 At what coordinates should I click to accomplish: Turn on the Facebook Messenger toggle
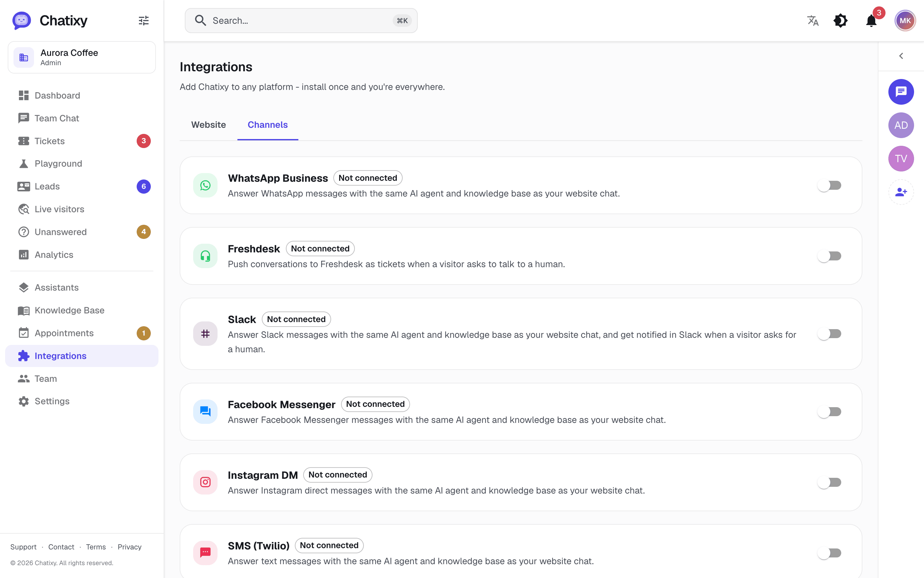click(x=829, y=412)
